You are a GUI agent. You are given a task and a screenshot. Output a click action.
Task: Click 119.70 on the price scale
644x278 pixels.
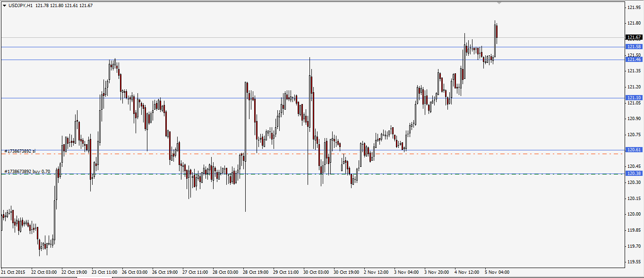pos(634,246)
